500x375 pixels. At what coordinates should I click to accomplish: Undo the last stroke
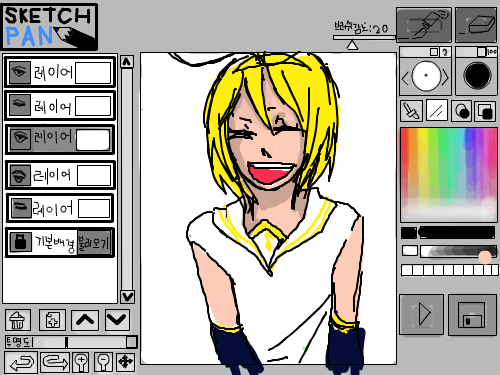pyautogui.click(x=21, y=362)
